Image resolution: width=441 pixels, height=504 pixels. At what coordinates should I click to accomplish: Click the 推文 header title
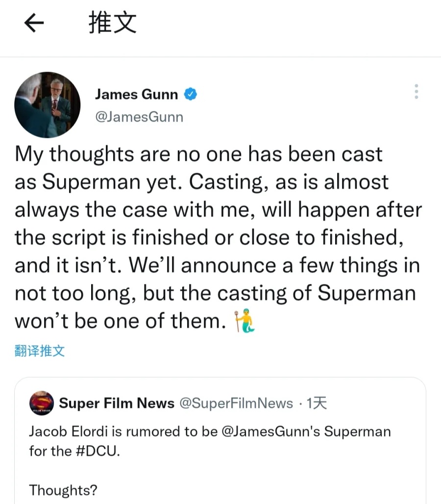(113, 22)
